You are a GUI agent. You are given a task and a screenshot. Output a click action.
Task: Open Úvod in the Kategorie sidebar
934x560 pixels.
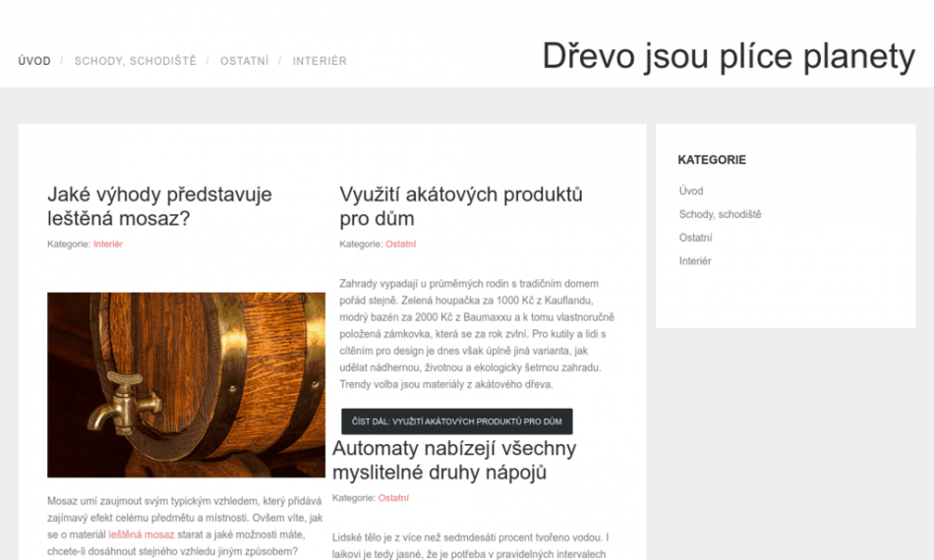click(x=691, y=191)
